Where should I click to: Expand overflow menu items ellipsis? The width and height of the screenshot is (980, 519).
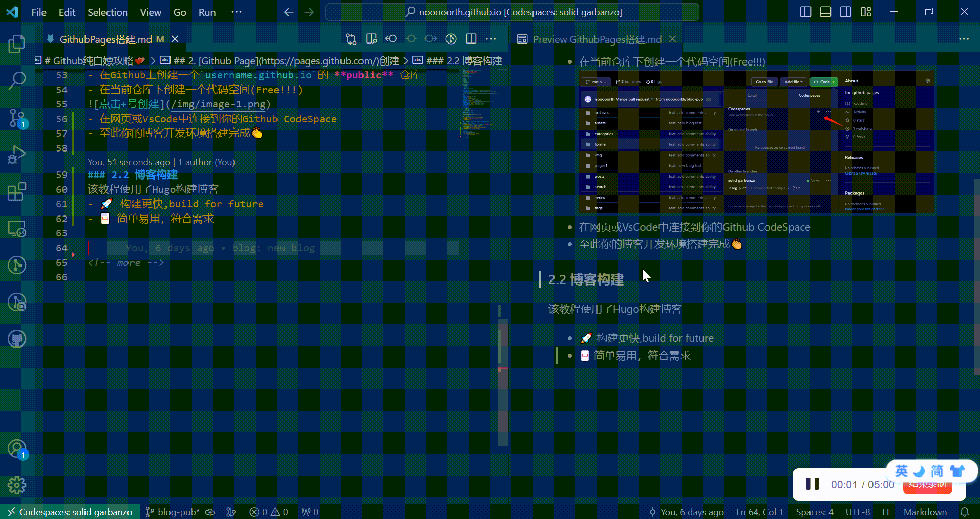(236, 12)
